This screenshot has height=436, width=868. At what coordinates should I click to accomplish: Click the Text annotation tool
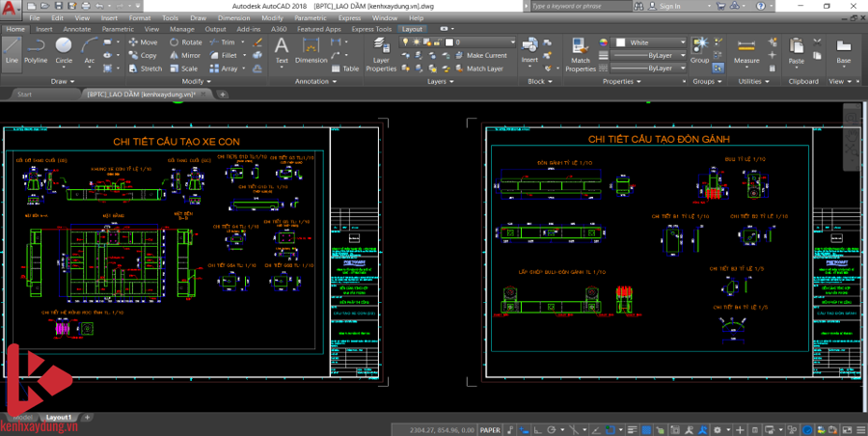282,50
